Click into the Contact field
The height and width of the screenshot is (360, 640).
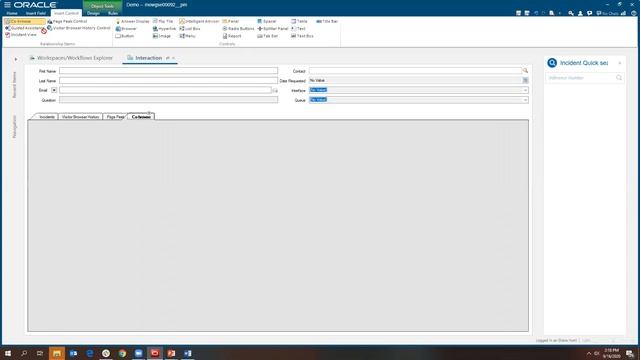point(415,71)
